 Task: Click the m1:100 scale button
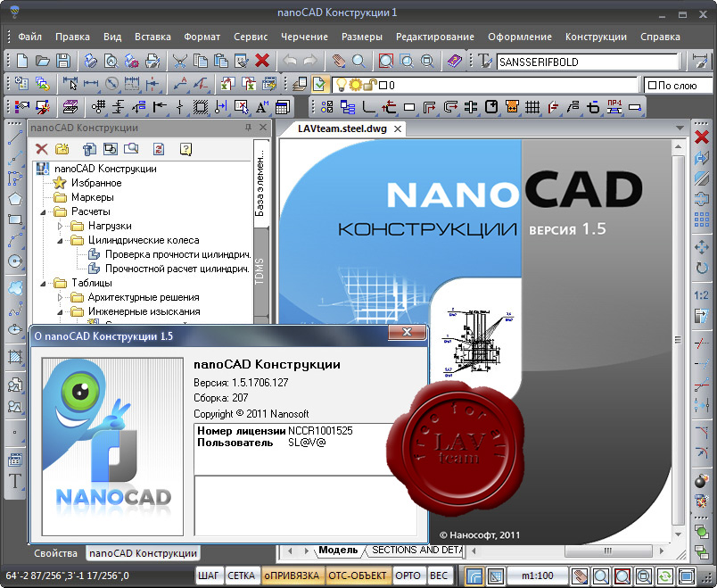(538, 576)
